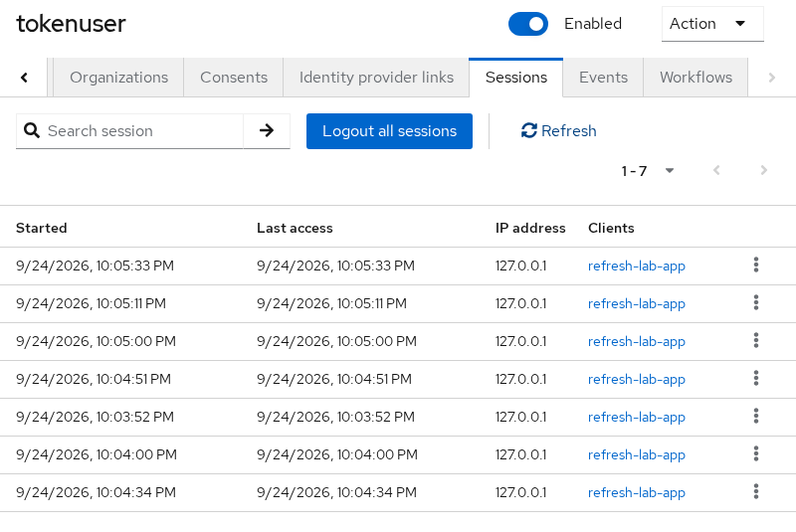Open kebab menu for the 10:04:51 PM session
This screenshot has width=796, height=532.
(x=756, y=378)
